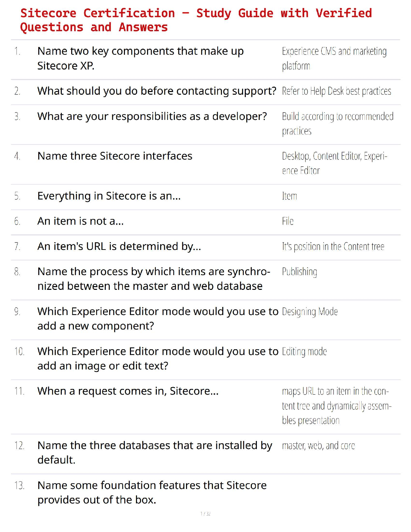Click question 1 about Sitecore XP components
Image resolution: width=411 pixels, height=532 pixels.
[x=140, y=58]
